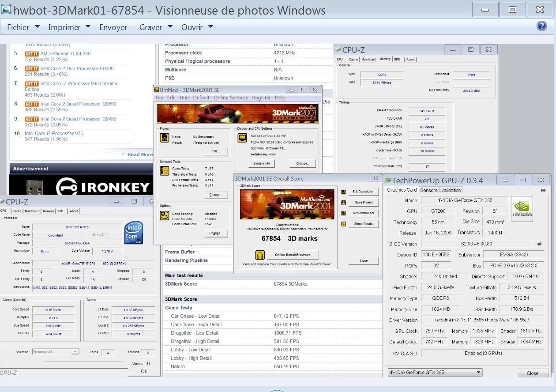Click the Display and CPU Settings monitor icon
Screen dimensions: 556x392
coord(242,138)
